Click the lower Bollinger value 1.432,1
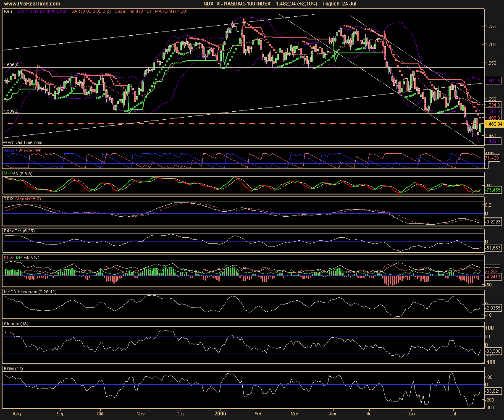Image resolution: width=504 pixels, height=420 pixels. pos(493,142)
